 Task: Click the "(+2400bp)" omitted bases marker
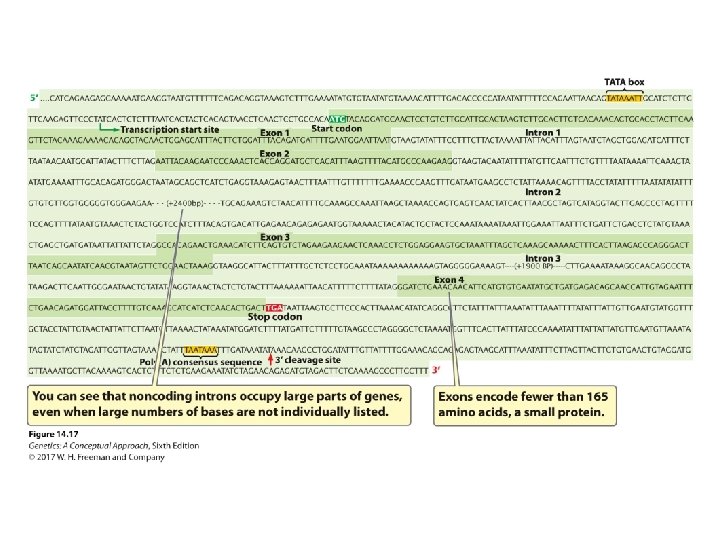pyautogui.click(x=186, y=203)
